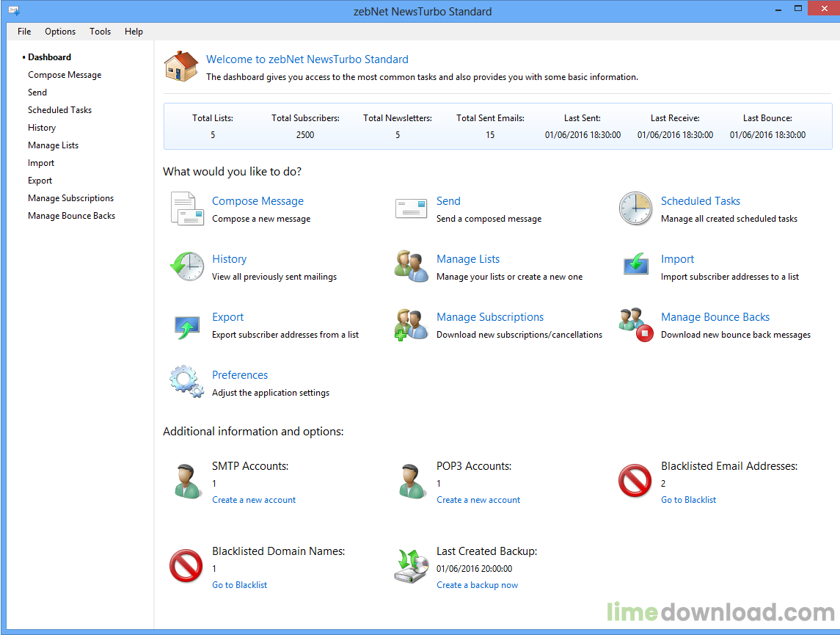Click the Manage Bounce Backs icon

coord(635,325)
